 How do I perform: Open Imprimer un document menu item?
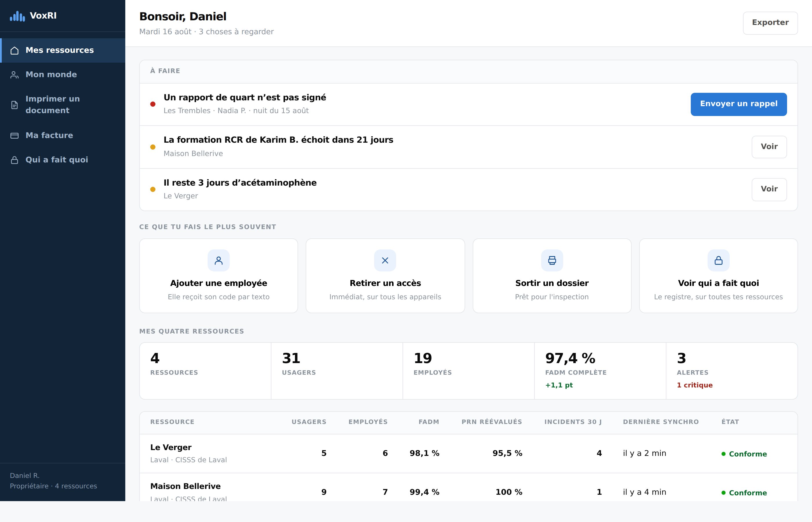point(63,105)
